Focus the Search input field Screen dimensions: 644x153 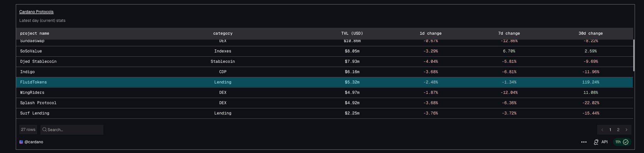pos(74,130)
